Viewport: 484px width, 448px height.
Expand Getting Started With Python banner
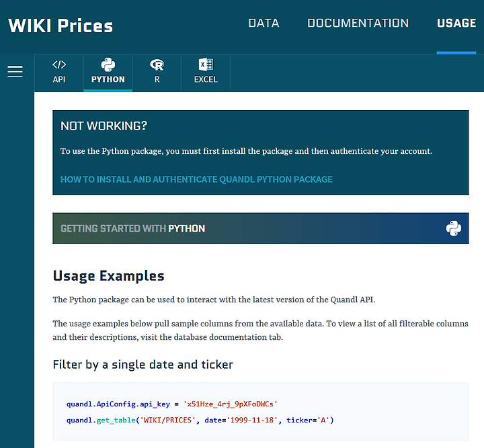[x=261, y=228]
